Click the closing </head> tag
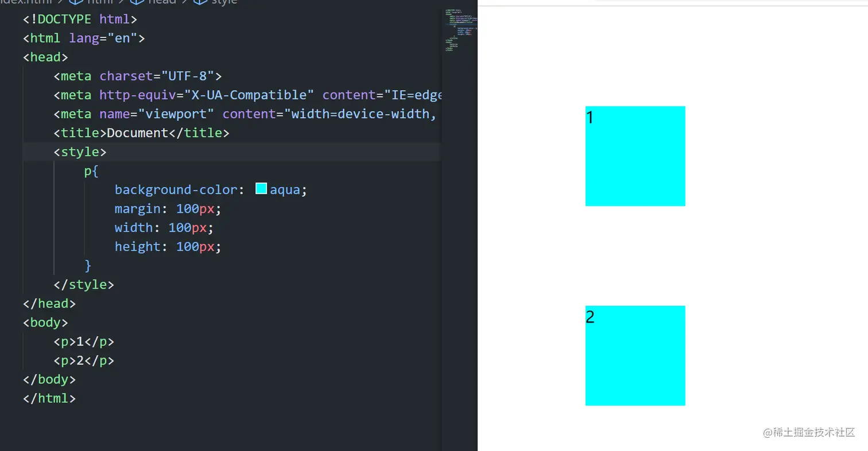 [x=49, y=304]
